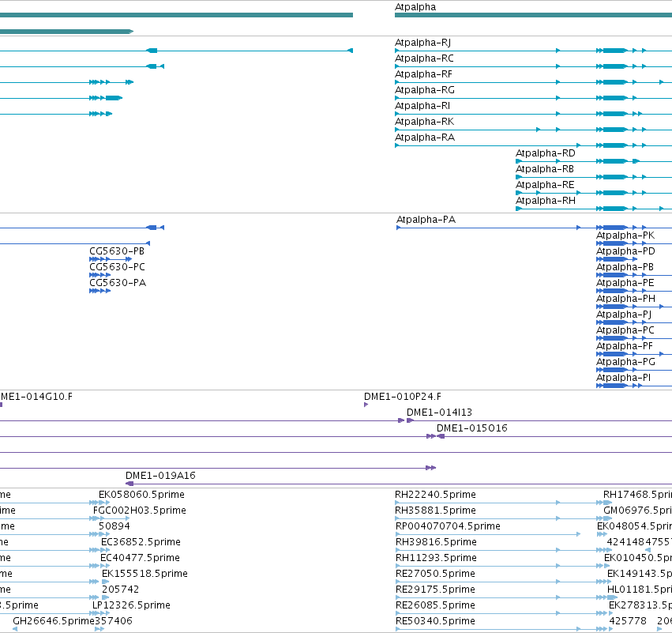Click the Atpalpha-PH protein label
The width and height of the screenshot is (672, 633).
tap(625, 300)
